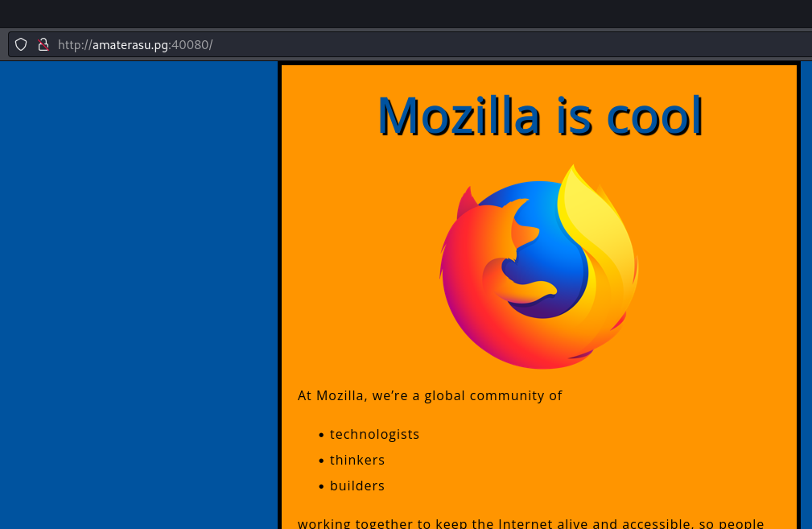The image size is (812, 529).
Task: Click the blue strip right of orange panel
Action: tap(806, 290)
